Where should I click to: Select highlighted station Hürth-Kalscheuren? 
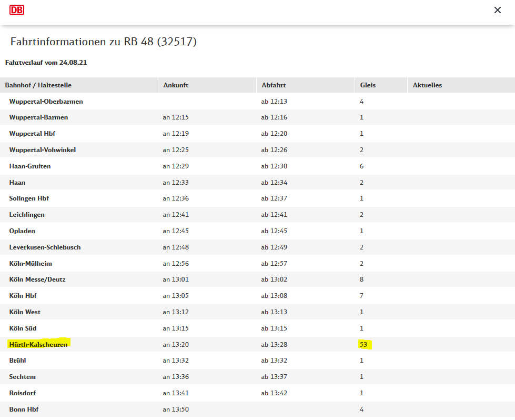point(38,345)
